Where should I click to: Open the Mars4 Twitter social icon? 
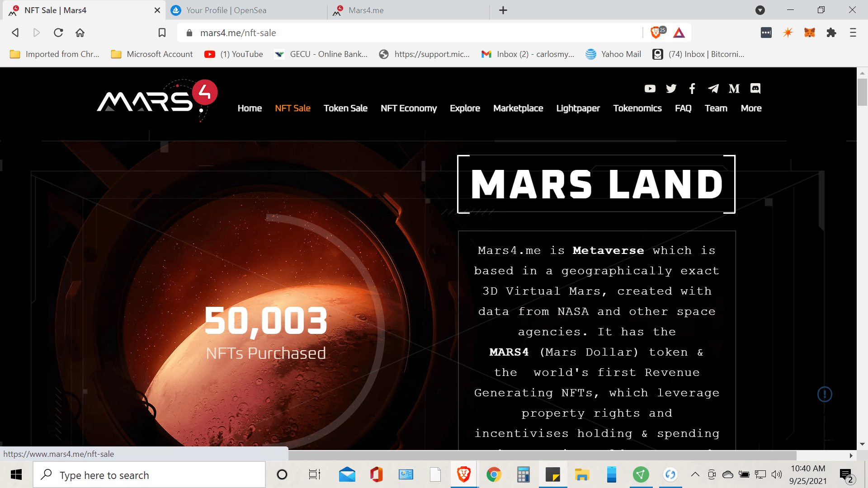(671, 89)
